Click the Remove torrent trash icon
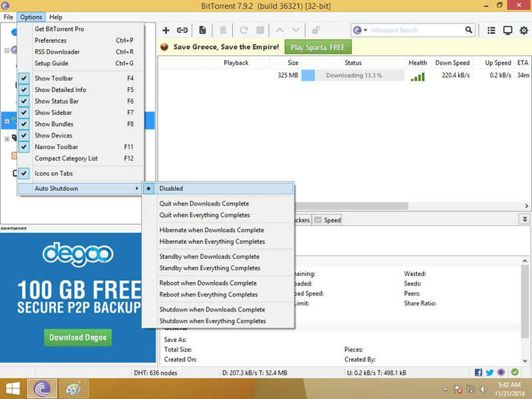The image size is (532, 399). click(x=223, y=30)
